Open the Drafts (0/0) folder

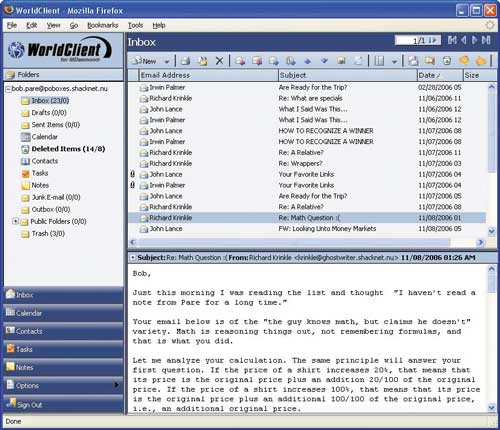(x=44, y=113)
